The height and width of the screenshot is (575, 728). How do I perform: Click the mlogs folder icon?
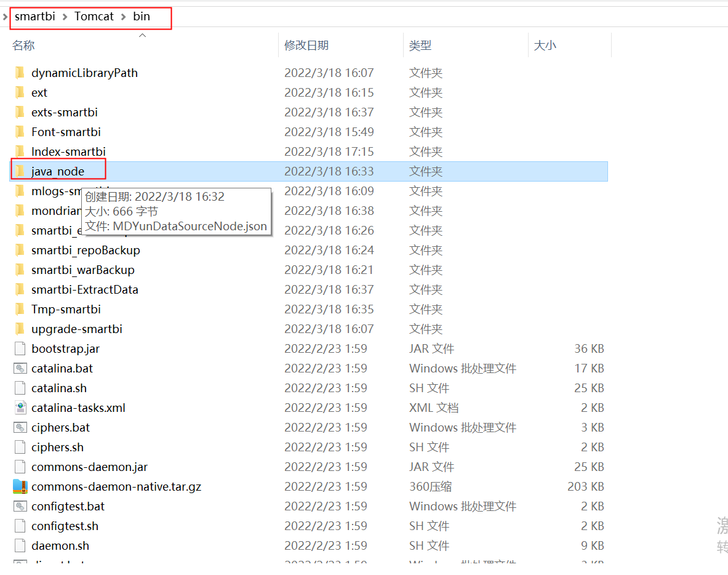coord(20,191)
